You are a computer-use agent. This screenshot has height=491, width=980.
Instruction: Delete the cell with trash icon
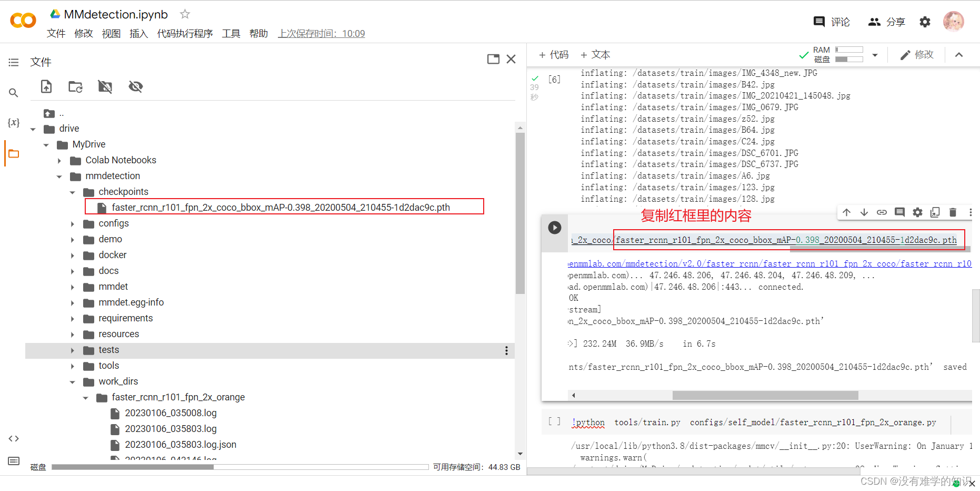point(953,212)
